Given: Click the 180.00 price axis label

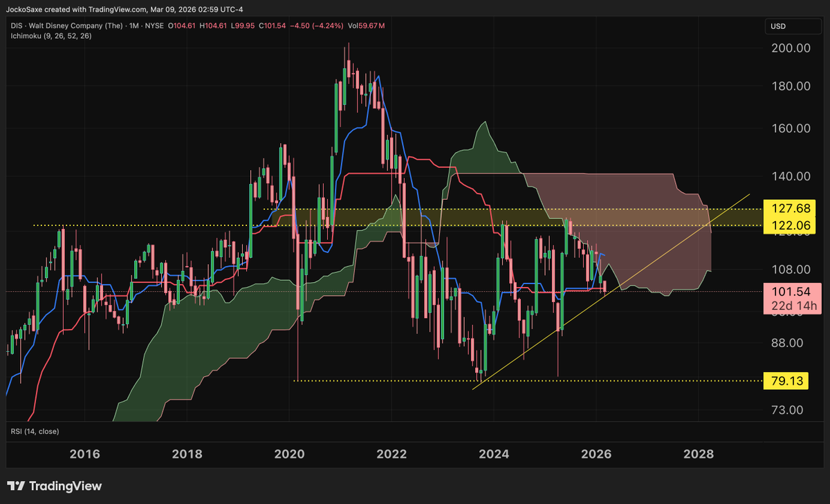Looking at the screenshot, I should (790, 86).
